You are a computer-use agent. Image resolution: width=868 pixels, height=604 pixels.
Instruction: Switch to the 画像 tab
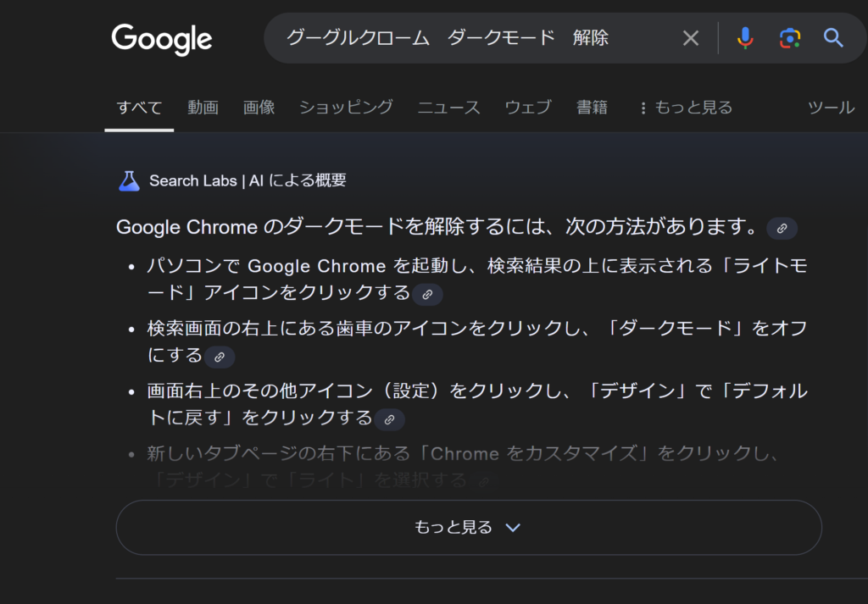259,108
